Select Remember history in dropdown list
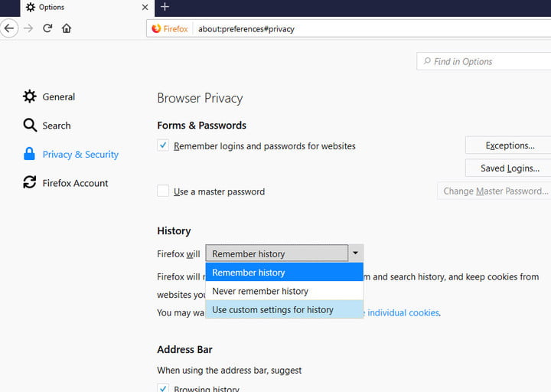 pyautogui.click(x=249, y=273)
